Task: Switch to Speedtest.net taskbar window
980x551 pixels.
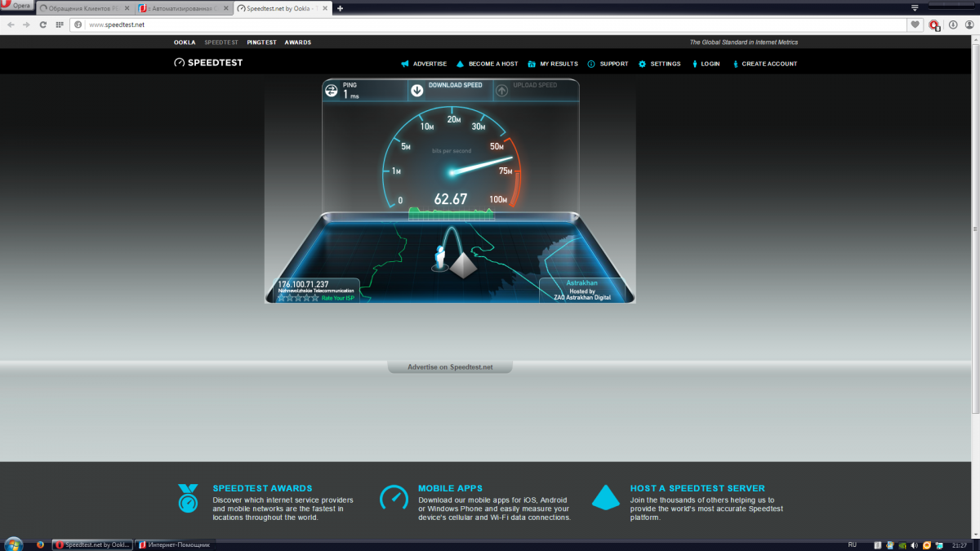Action: click(x=91, y=544)
